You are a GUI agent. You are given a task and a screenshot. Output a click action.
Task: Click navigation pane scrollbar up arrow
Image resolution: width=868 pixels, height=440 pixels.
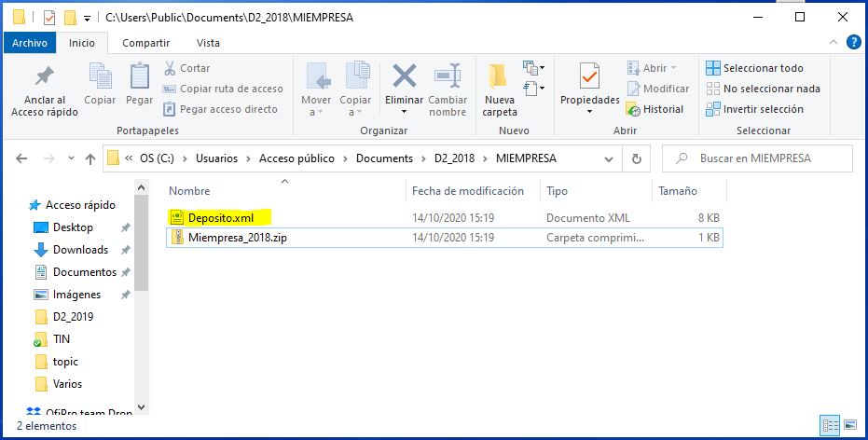pyautogui.click(x=141, y=187)
